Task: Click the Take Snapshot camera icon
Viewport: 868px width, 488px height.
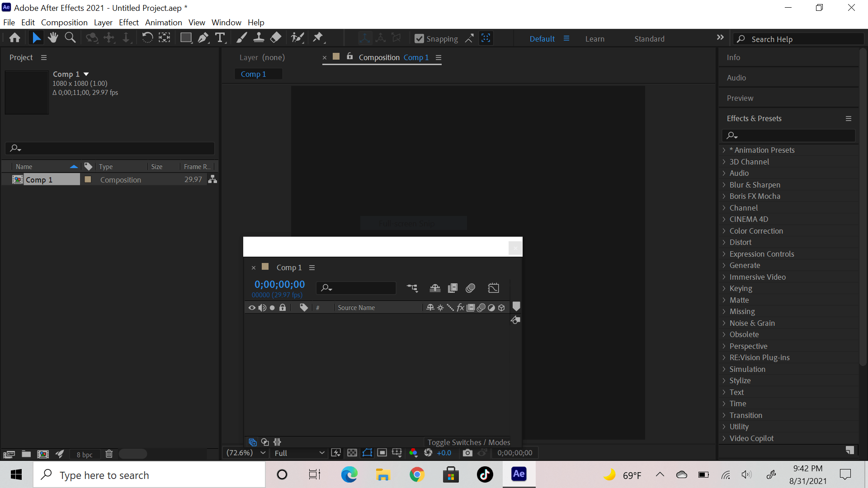Action: pos(467,453)
